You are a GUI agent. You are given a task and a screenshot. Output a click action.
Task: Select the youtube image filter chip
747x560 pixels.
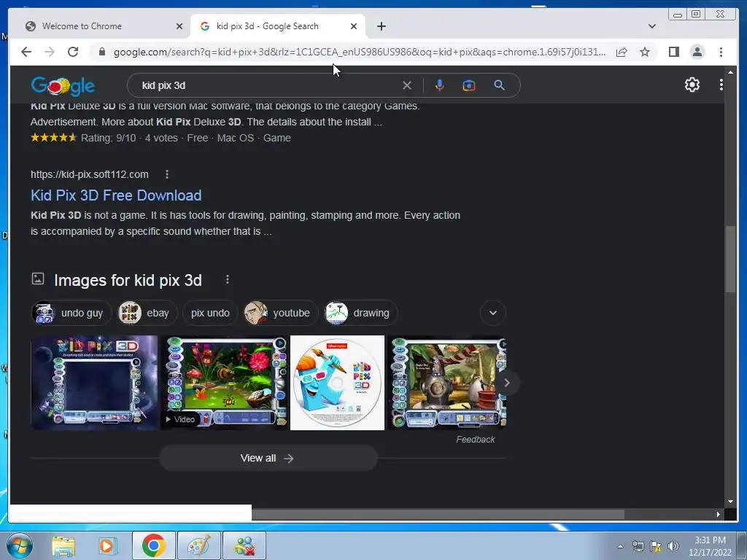(x=280, y=313)
